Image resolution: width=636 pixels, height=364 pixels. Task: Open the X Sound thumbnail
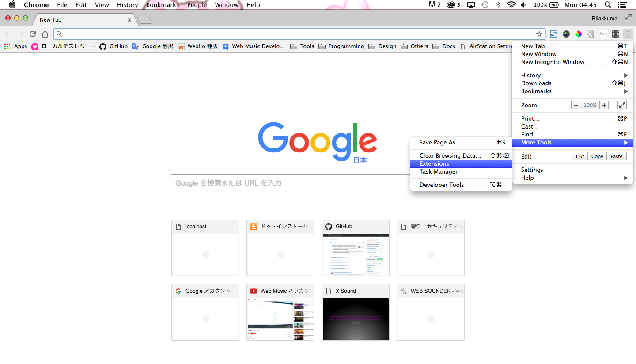click(x=356, y=312)
